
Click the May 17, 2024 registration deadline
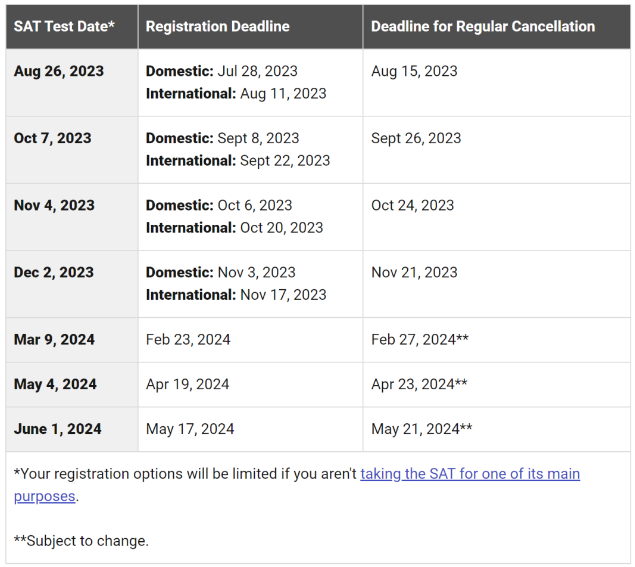[x=190, y=429]
